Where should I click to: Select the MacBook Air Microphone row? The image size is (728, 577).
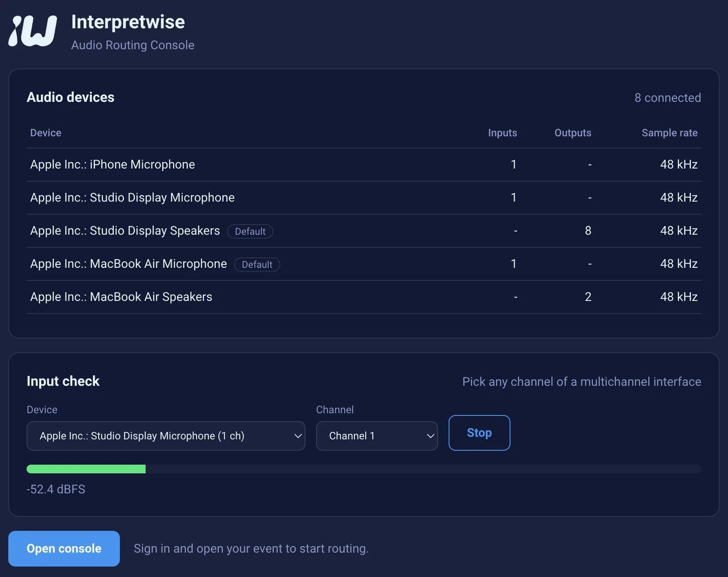point(364,264)
